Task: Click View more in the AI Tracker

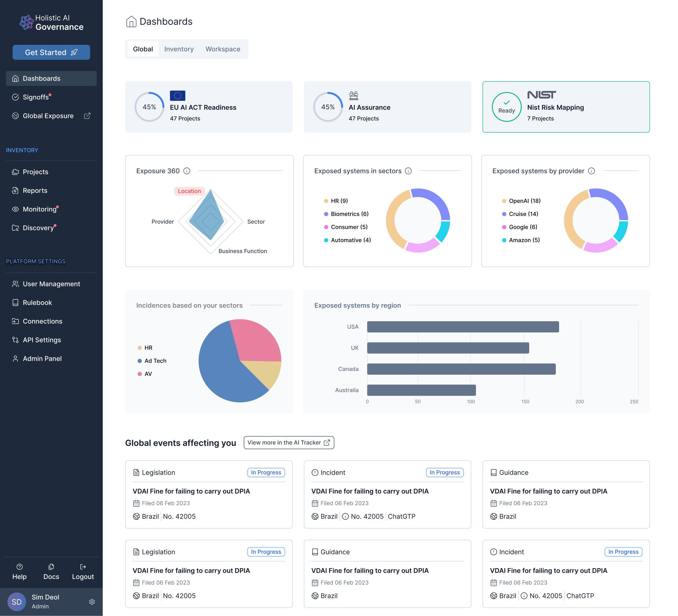Action: 289,443
